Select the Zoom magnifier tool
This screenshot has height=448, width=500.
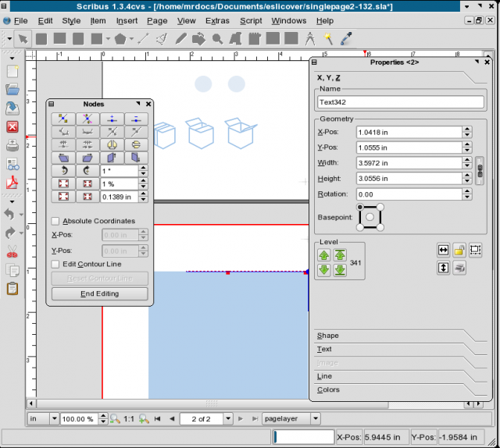(x=217, y=37)
